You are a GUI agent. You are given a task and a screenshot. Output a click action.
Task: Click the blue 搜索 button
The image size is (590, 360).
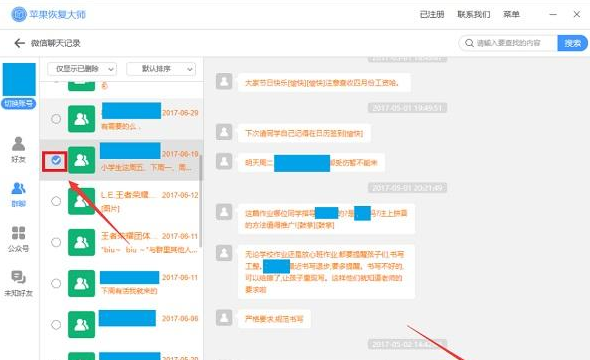pos(572,43)
